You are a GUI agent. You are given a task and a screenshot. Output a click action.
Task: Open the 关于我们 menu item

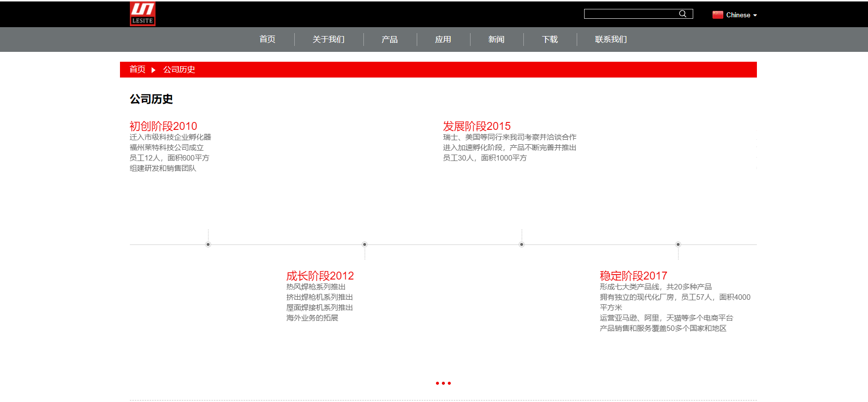point(328,40)
